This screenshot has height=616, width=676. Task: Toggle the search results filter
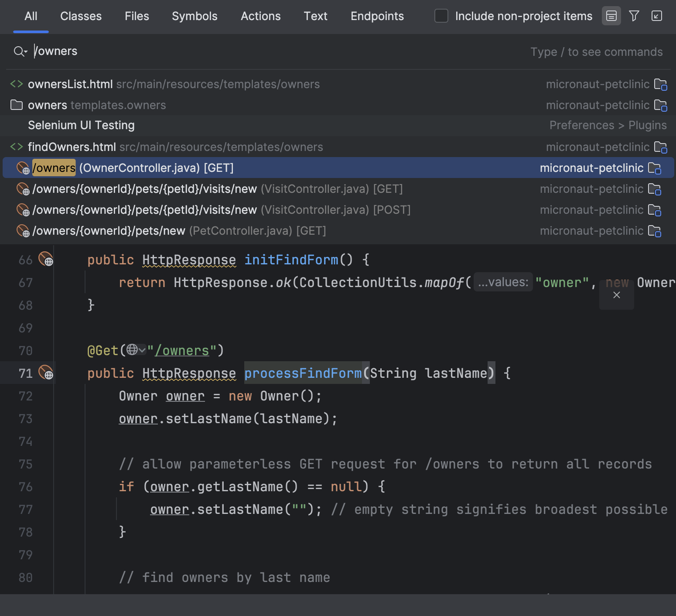[634, 16]
